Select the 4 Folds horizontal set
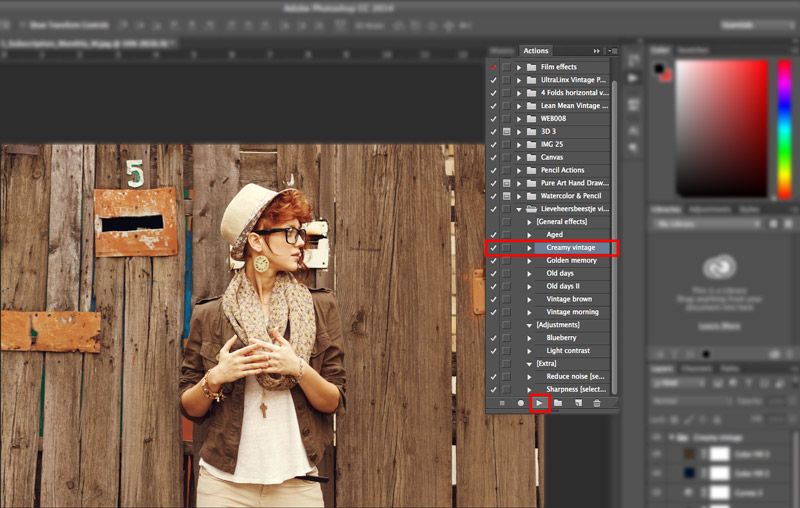The width and height of the screenshot is (800, 508). [574, 93]
